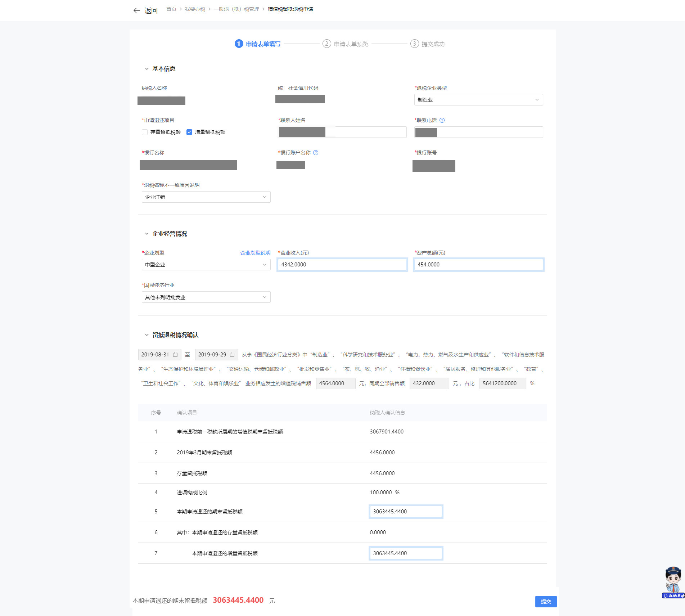Click the help icon beside 联系电话
Screen dimensions: 685x616
click(442, 120)
